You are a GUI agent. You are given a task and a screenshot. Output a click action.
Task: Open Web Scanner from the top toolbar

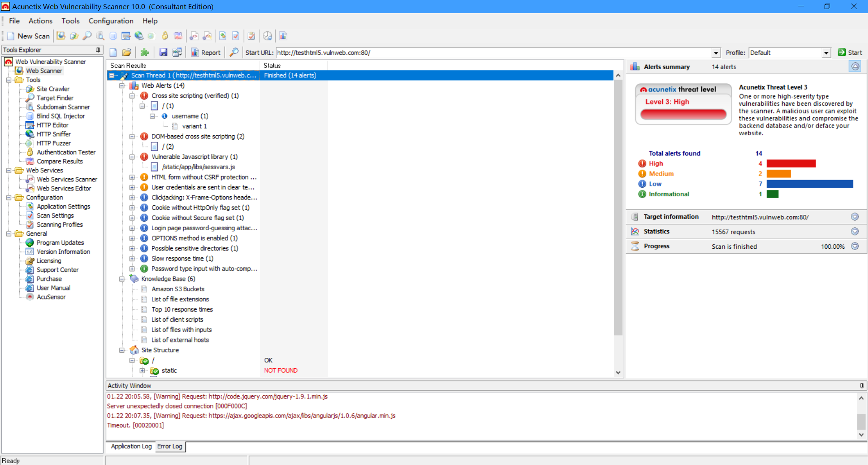pos(61,36)
